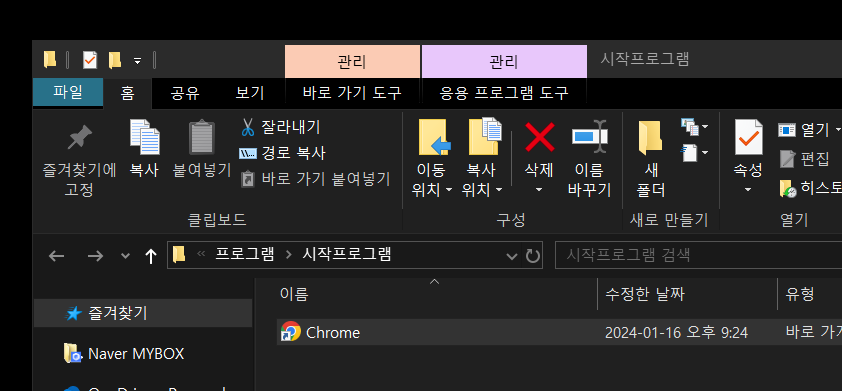
Task: Click the 복사 위치 (Copy to) folder icon
Action: 484,137
